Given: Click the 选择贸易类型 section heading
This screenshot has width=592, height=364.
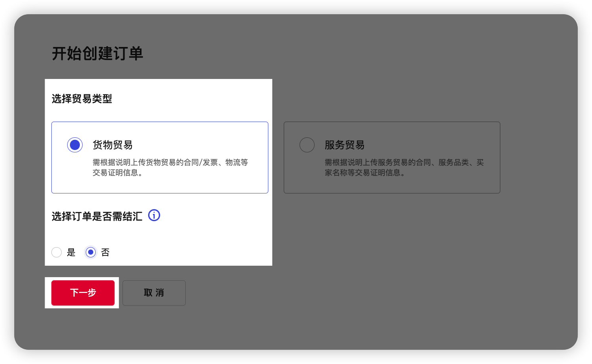Looking at the screenshot, I should tap(82, 99).
